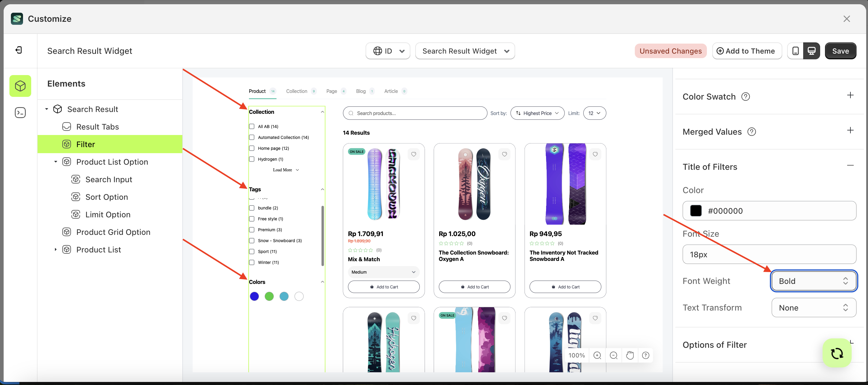Click the Search products input field
The image size is (868, 385).
415,113
